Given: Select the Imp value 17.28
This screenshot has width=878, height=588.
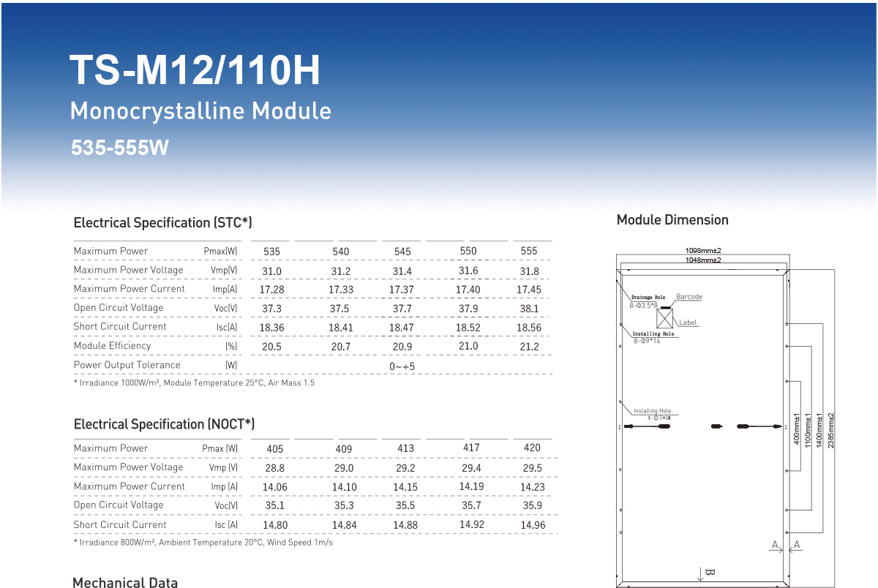Looking at the screenshot, I should tap(271, 290).
